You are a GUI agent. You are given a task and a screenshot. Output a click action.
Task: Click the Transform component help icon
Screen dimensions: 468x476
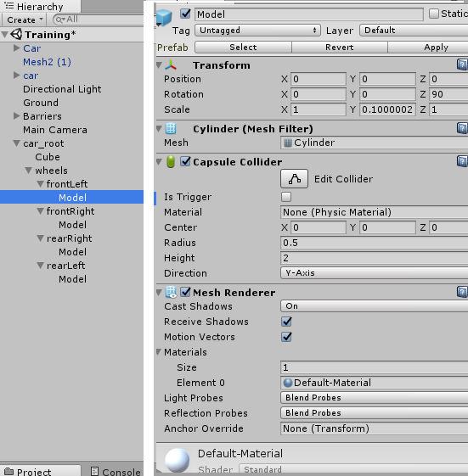462,64
